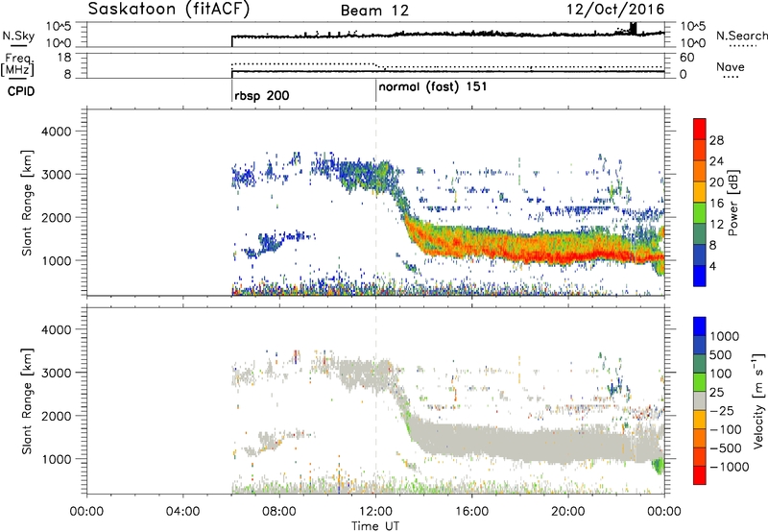Click the '-1000' tick on Velocity colorbar
The width and height of the screenshot is (768, 532).
click(x=729, y=467)
